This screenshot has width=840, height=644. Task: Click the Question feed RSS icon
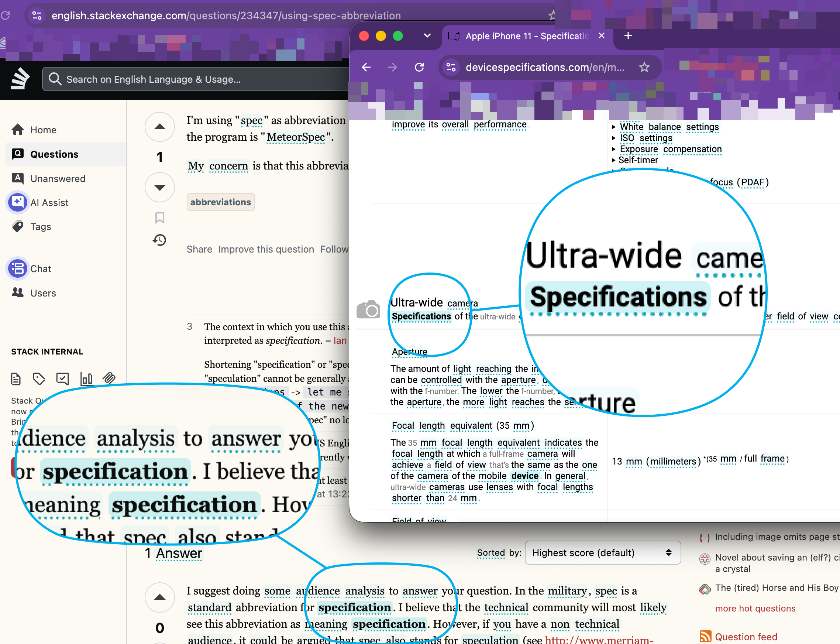pyautogui.click(x=706, y=636)
